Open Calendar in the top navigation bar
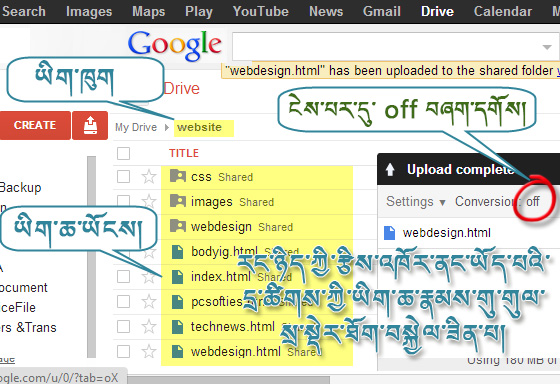This screenshot has width=560, height=384. click(503, 11)
